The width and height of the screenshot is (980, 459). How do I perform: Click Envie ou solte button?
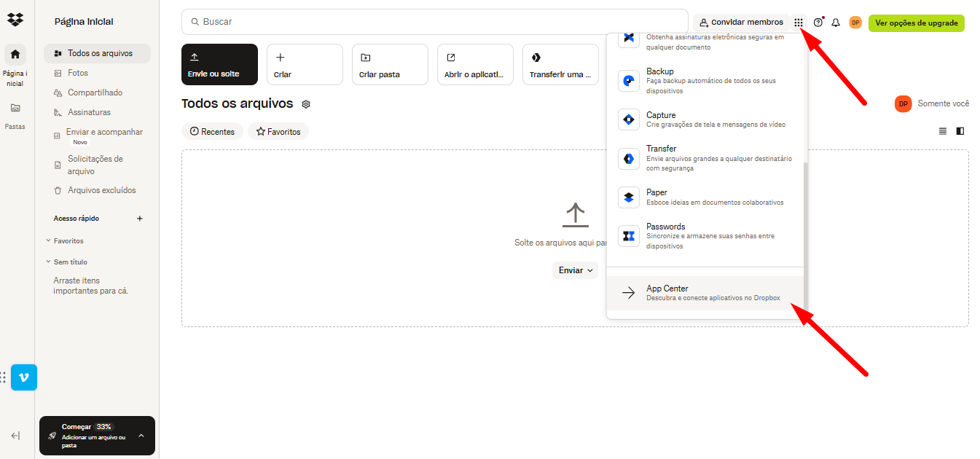click(x=219, y=64)
